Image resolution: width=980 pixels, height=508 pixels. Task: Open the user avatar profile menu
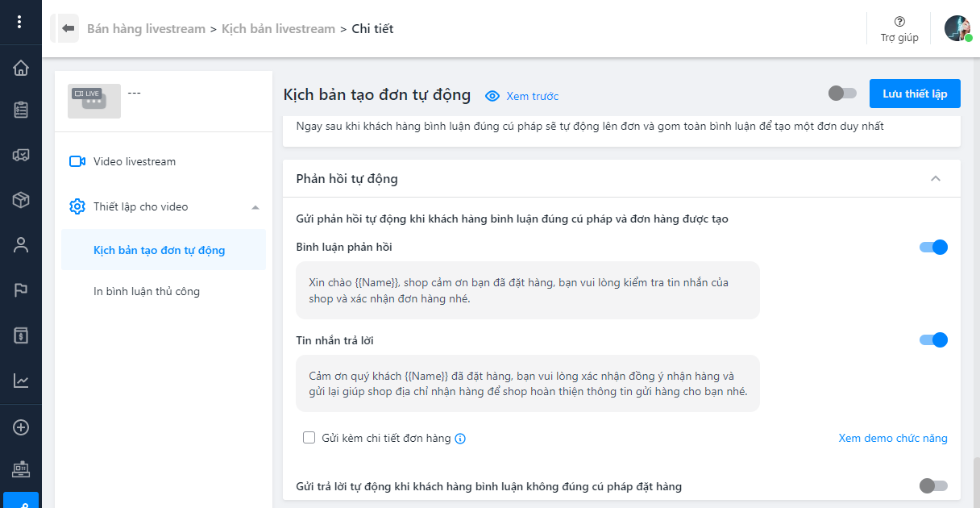tap(957, 28)
